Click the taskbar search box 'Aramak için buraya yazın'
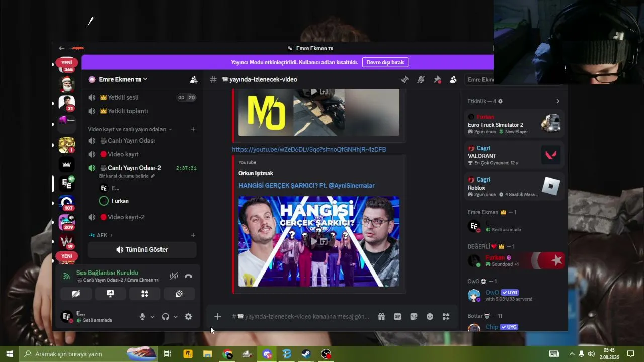The image size is (644, 362). click(x=89, y=354)
